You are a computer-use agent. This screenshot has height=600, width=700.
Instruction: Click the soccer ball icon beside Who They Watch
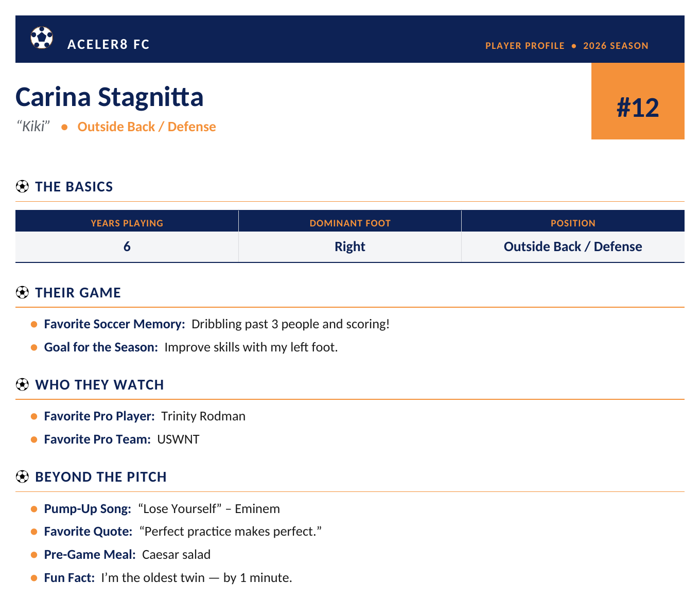22,384
